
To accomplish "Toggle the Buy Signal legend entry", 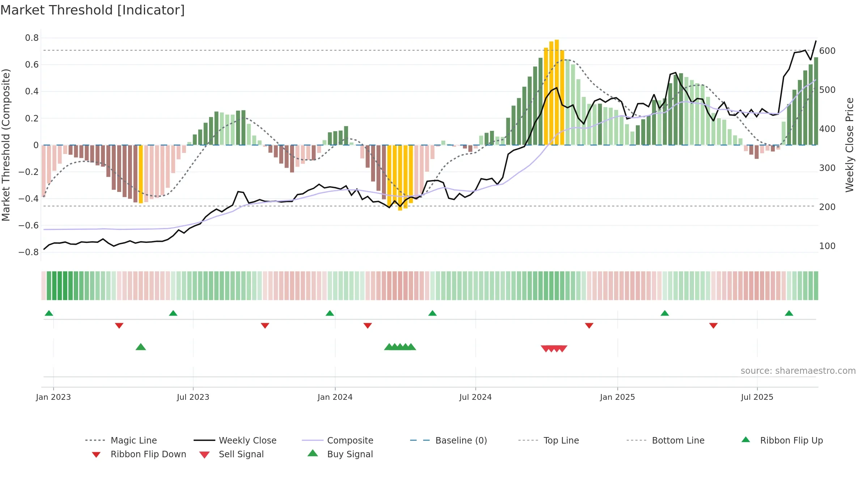I will pyautogui.click(x=340, y=454).
